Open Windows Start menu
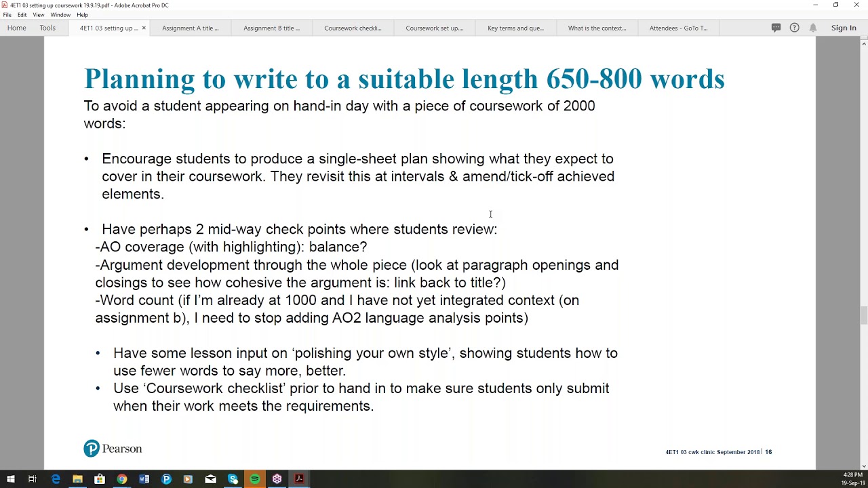Viewport: 868px width, 488px height. tap(10, 479)
